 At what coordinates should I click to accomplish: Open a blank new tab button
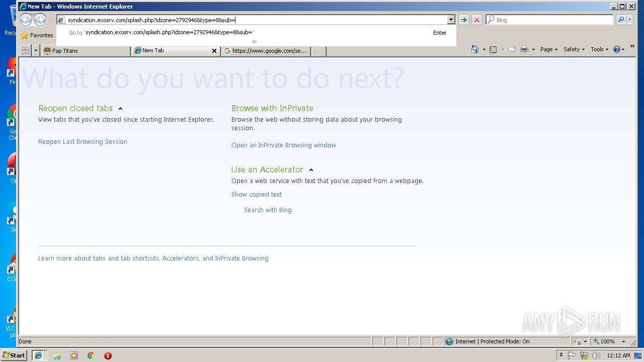point(318,51)
